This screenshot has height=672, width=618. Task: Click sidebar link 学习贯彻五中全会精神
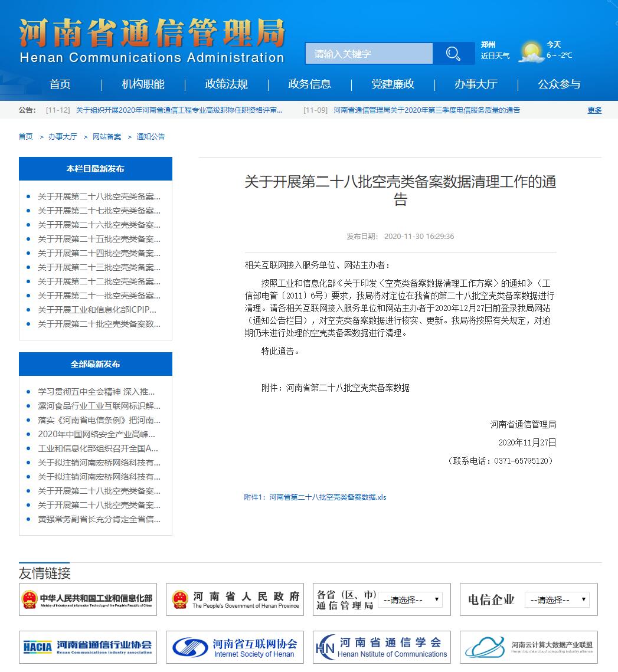pos(95,392)
